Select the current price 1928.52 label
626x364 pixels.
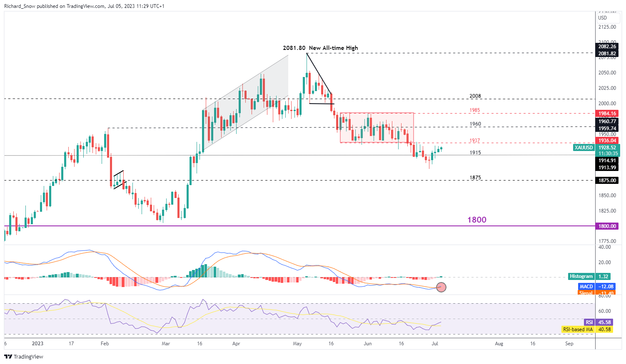[x=607, y=148]
